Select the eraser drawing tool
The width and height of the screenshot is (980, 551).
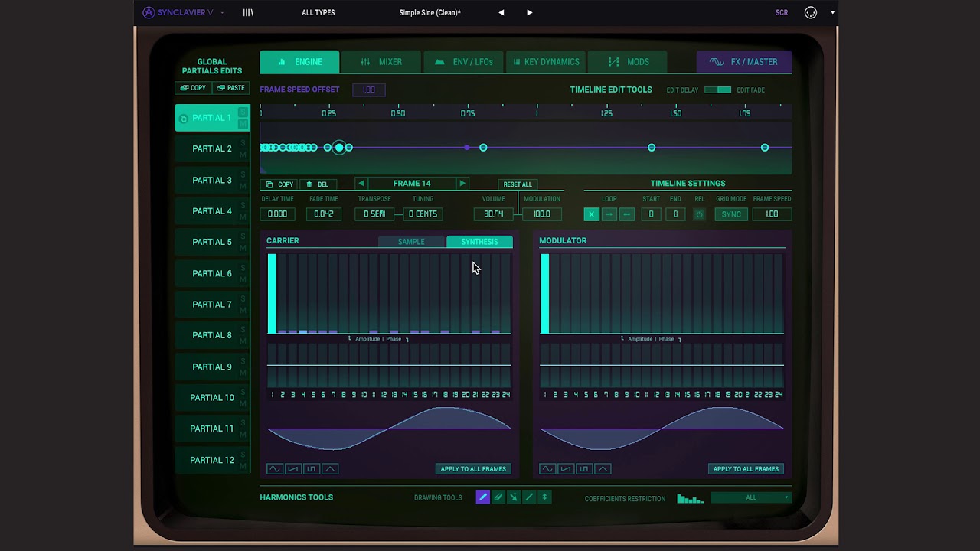498,497
